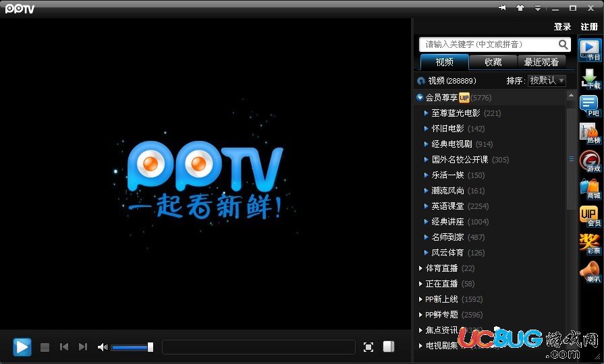Switch to the 视频 tab
The image size is (604, 364).
[444, 62]
